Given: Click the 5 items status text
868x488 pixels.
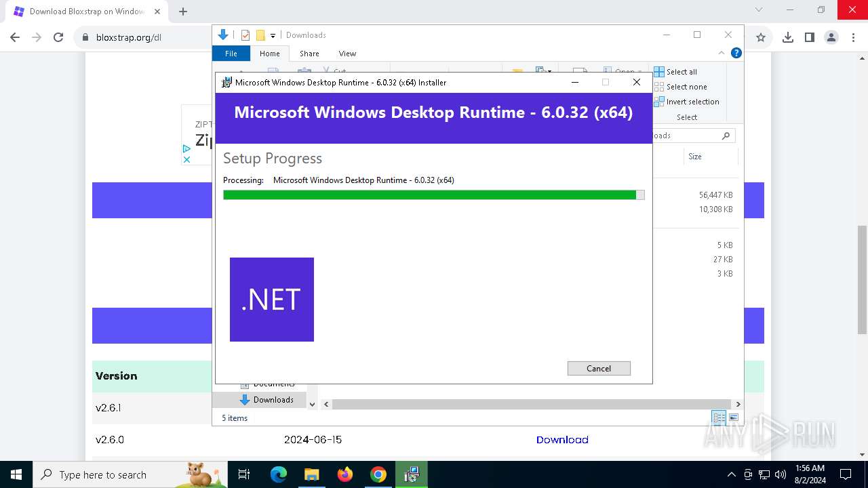Looking at the screenshot, I should point(235,418).
